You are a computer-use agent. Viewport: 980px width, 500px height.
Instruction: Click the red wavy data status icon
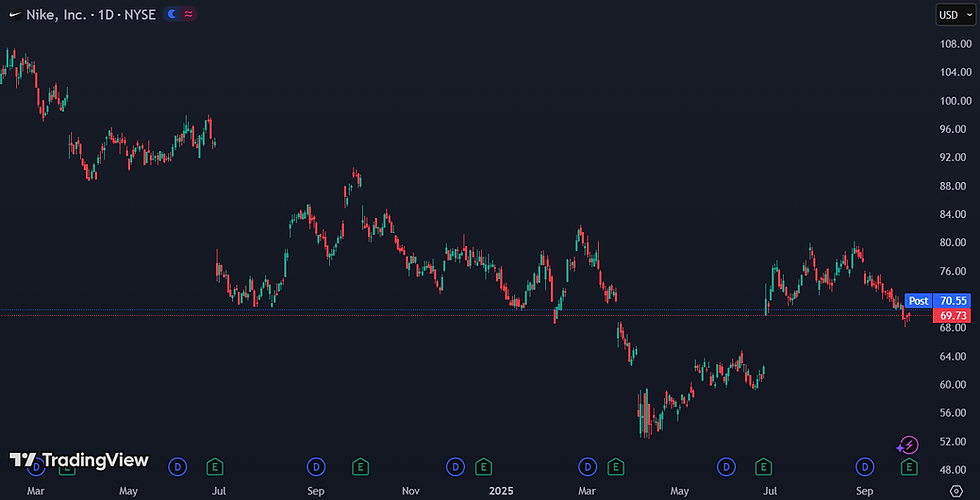pyautogui.click(x=188, y=14)
